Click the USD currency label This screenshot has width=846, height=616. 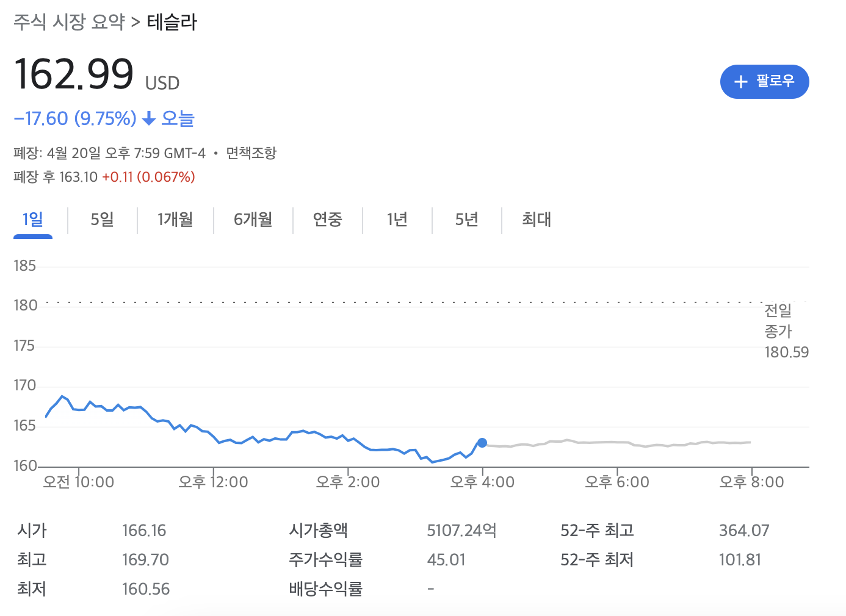162,84
